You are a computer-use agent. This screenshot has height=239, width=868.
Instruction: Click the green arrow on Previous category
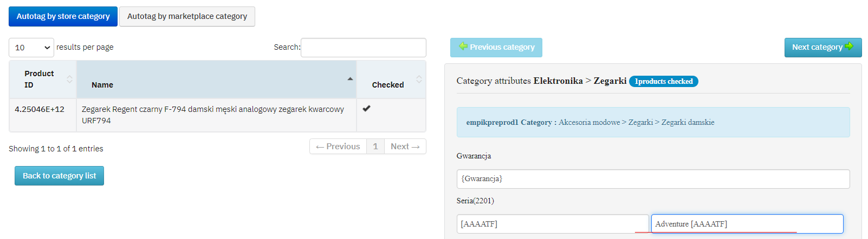tap(463, 47)
